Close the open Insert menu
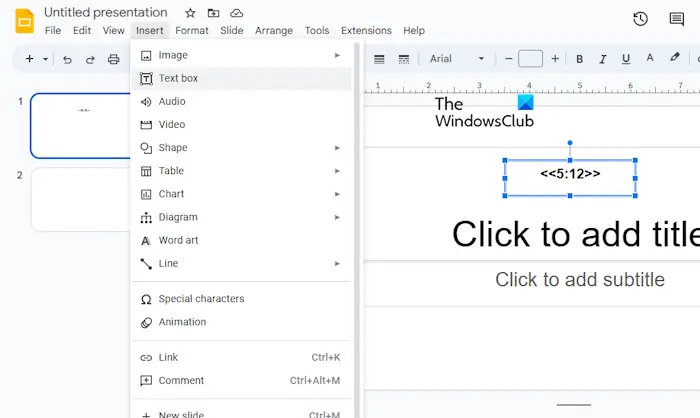The height and width of the screenshot is (418, 700). 150,30
